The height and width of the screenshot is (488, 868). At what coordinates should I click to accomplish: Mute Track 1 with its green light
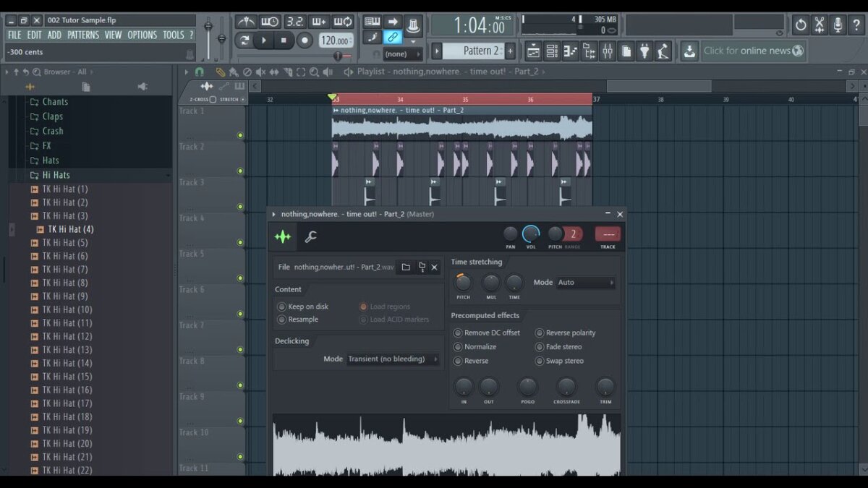[240, 135]
